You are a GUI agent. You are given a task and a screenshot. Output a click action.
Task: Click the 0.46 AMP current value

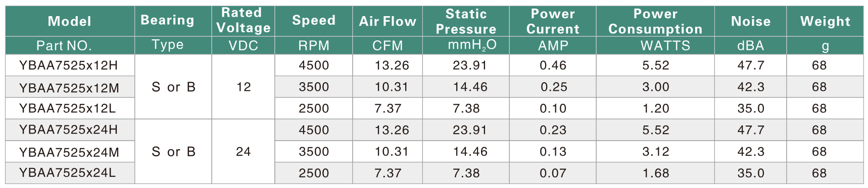point(553,65)
